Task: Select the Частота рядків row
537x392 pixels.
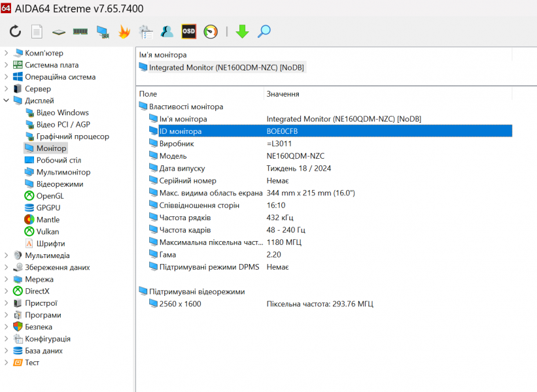Action: tap(330, 218)
